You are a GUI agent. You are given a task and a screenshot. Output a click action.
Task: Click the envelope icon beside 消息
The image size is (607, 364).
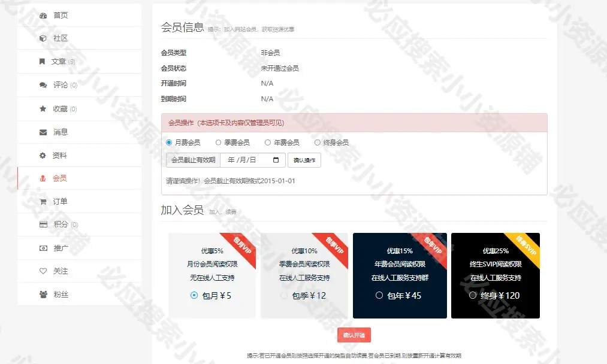point(43,132)
